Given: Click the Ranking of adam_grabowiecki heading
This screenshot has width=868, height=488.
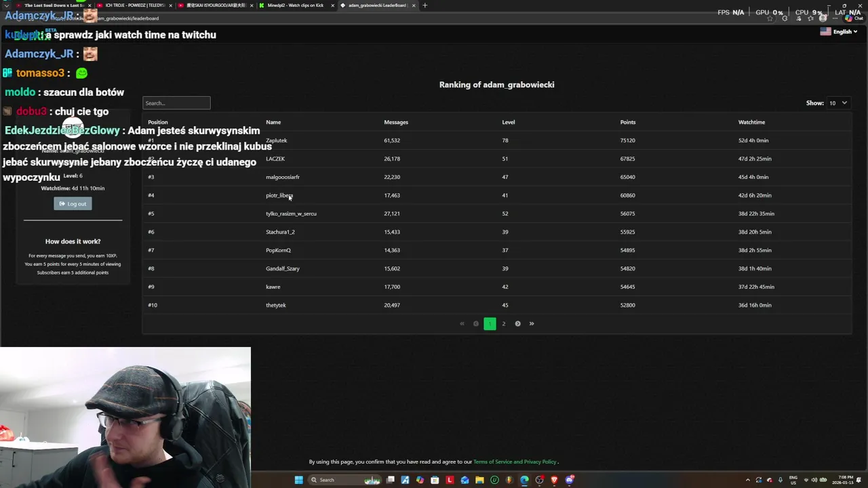Looking at the screenshot, I should pyautogui.click(x=497, y=85).
